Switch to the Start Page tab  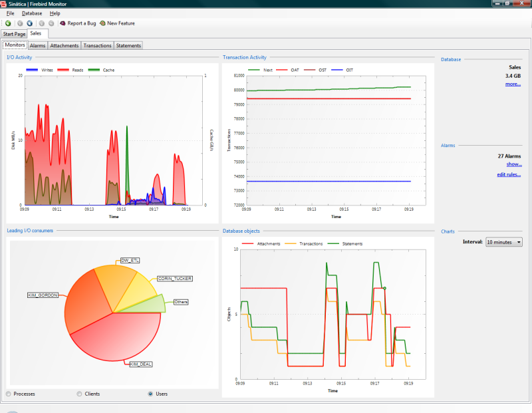14,34
